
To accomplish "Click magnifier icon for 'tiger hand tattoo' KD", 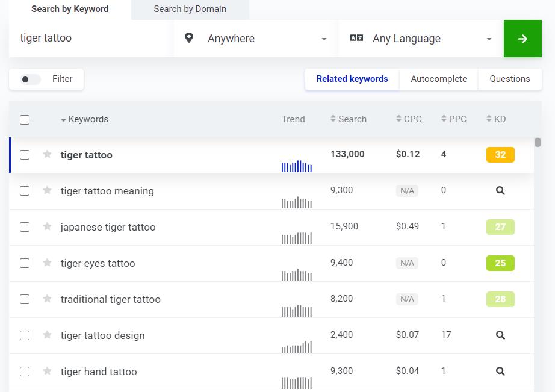I will click(500, 372).
